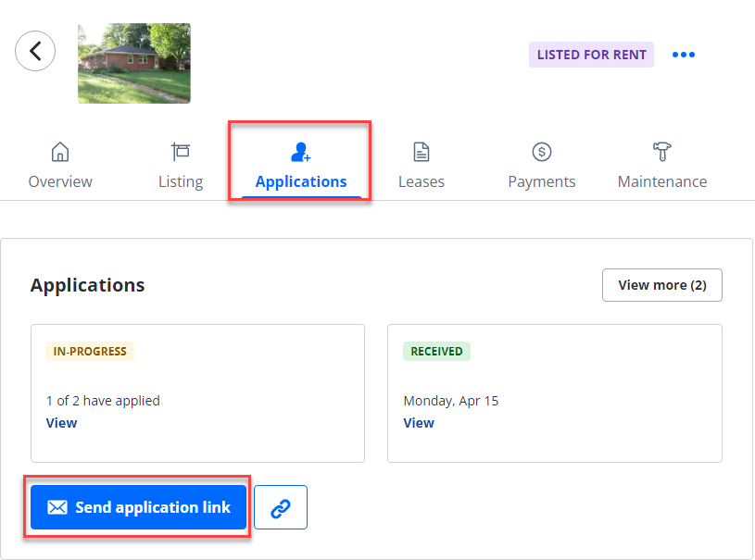The height and width of the screenshot is (560, 755).
Task: Open the three-dot options menu
Action: click(x=683, y=54)
